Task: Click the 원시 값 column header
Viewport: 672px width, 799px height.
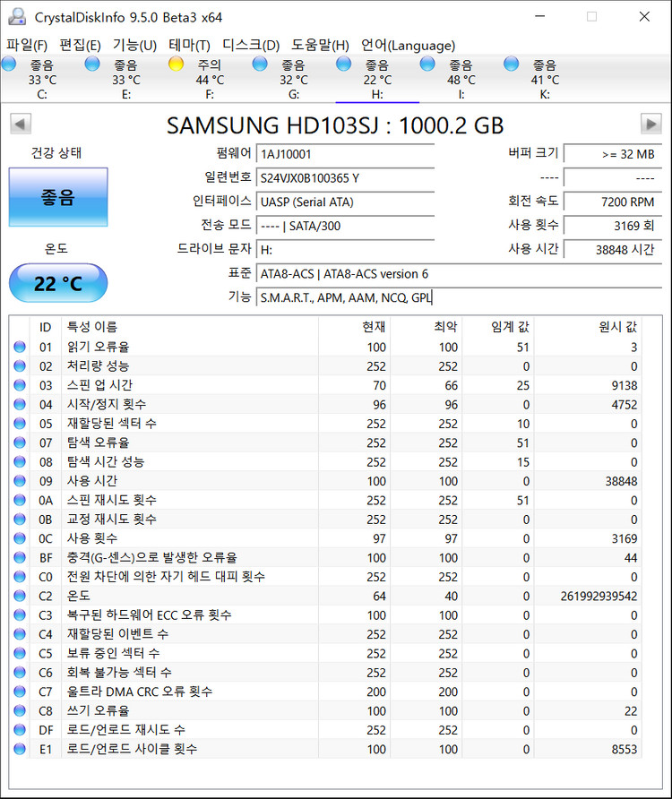Action: [588, 327]
